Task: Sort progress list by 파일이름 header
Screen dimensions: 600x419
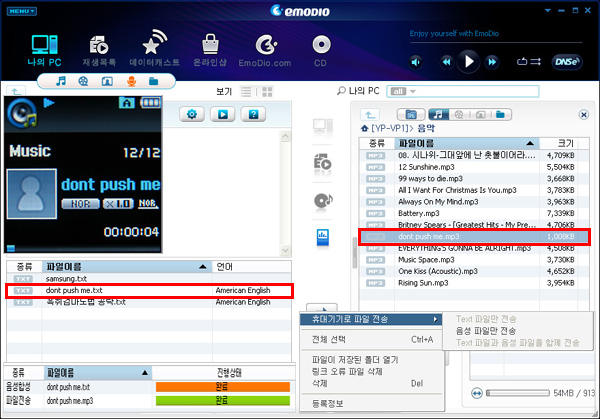Action: pyautogui.click(x=98, y=372)
